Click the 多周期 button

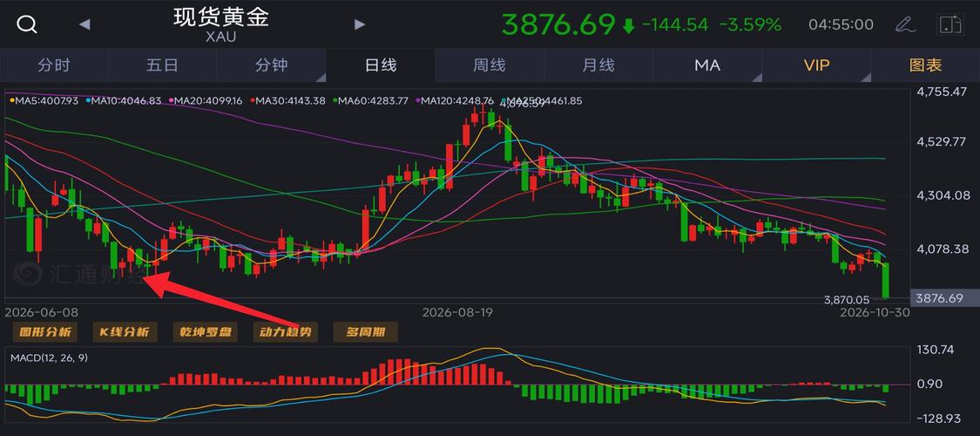(366, 332)
